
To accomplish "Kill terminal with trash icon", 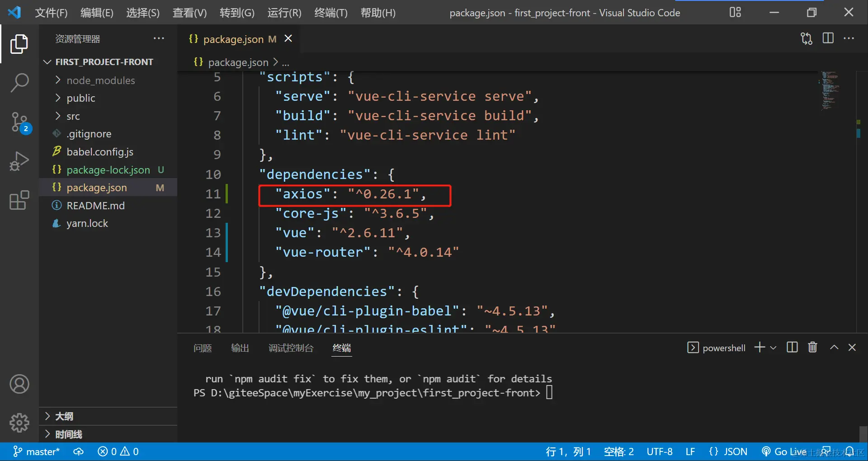I will tap(812, 347).
